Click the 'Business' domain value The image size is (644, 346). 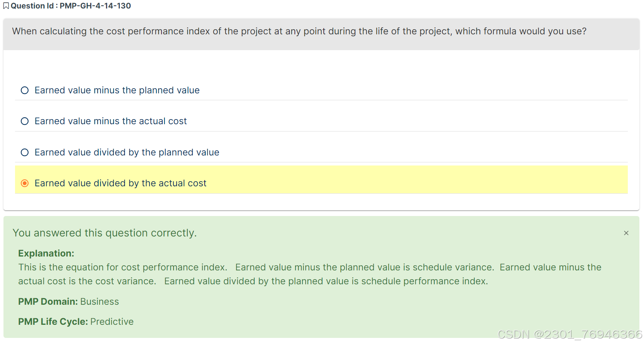(x=99, y=302)
